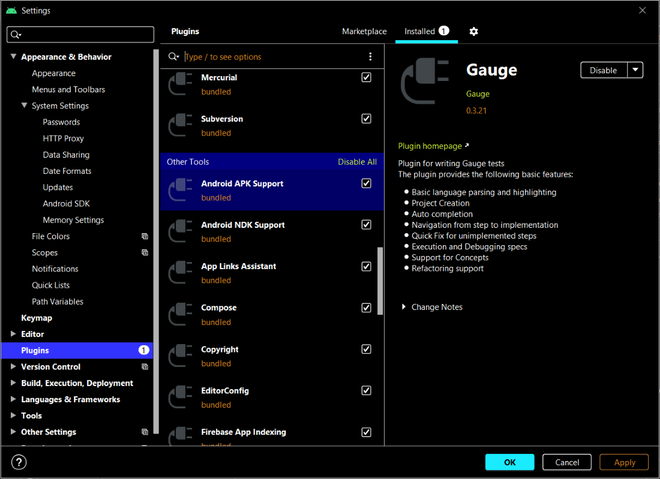The image size is (660, 479).
Task: Click the settings tree vertical scrollbar
Action: (x=156, y=242)
